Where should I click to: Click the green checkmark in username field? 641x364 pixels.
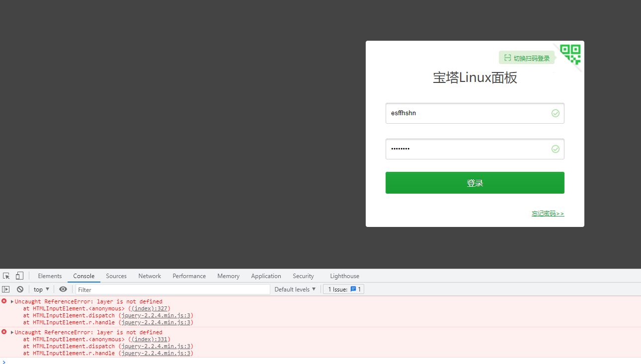coord(556,113)
